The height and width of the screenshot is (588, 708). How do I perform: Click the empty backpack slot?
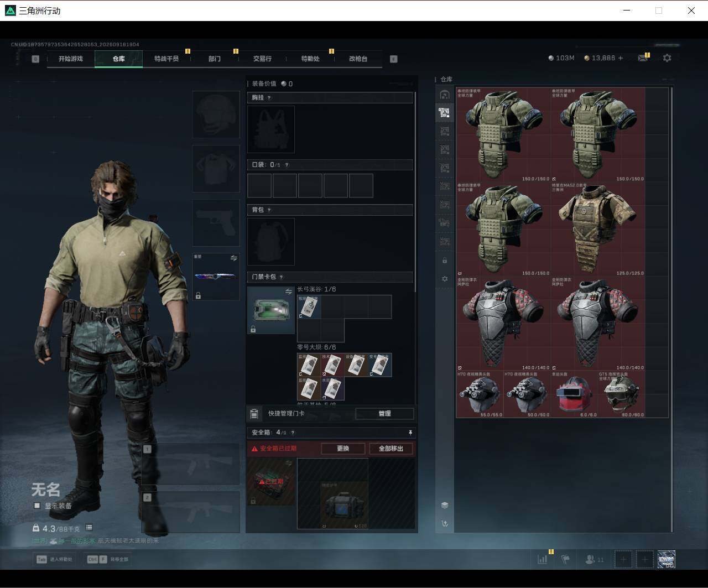[x=271, y=242]
